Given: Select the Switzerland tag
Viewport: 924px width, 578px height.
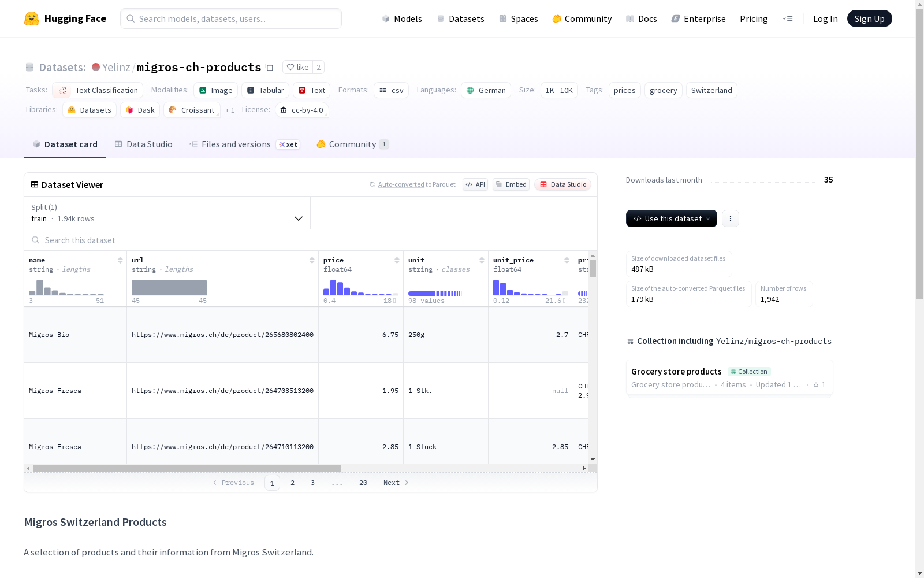Looking at the screenshot, I should tap(711, 90).
